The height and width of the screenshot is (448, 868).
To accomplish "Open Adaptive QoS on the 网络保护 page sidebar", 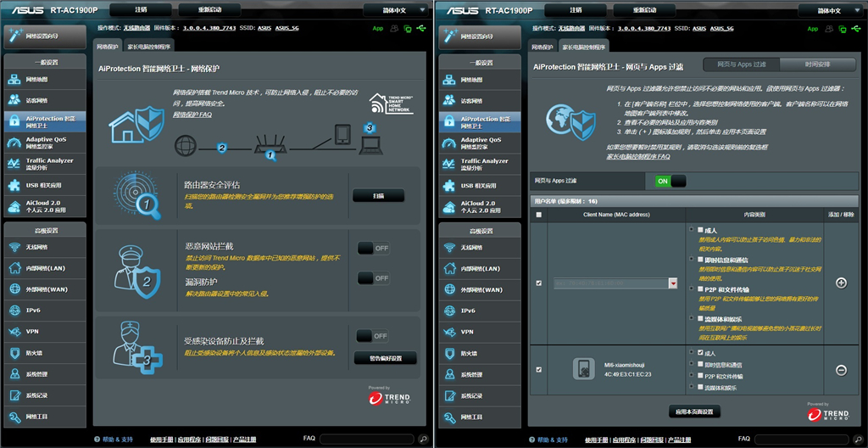I will 45,143.
